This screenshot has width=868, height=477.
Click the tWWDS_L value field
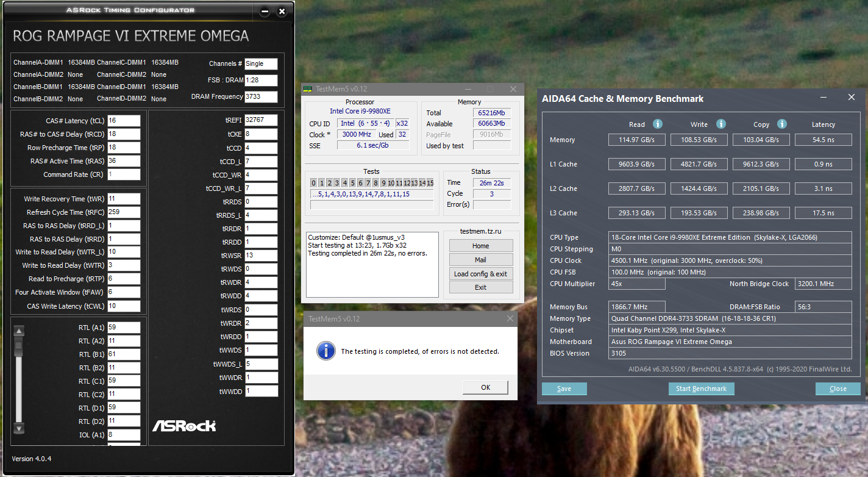click(261, 364)
